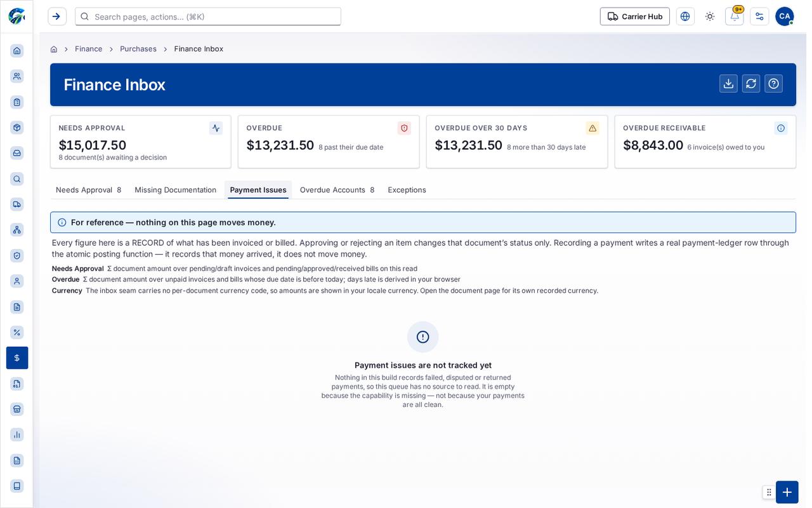Viewport: 812px width, 508px height.
Task: Open the storefront icon in the left sidebar
Action: [x=17, y=409]
